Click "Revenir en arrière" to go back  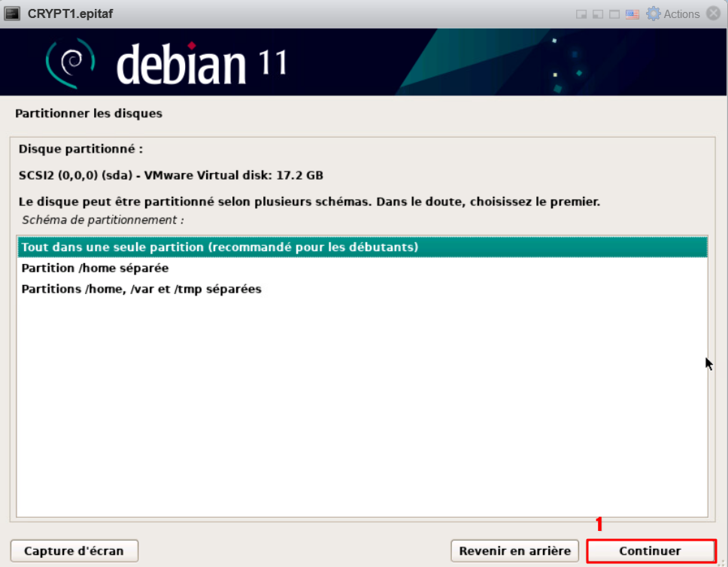514,551
